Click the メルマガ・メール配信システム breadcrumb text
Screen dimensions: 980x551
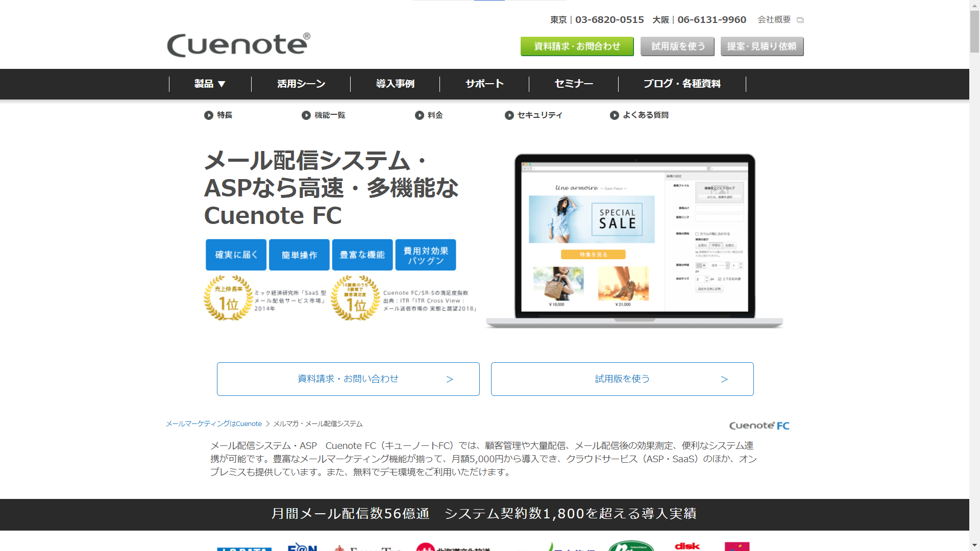click(x=318, y=424)
